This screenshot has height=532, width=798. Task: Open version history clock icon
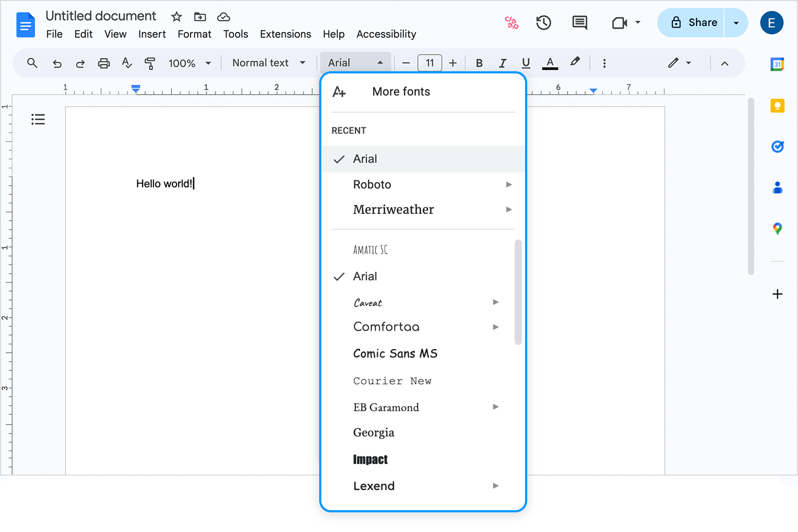544,23
